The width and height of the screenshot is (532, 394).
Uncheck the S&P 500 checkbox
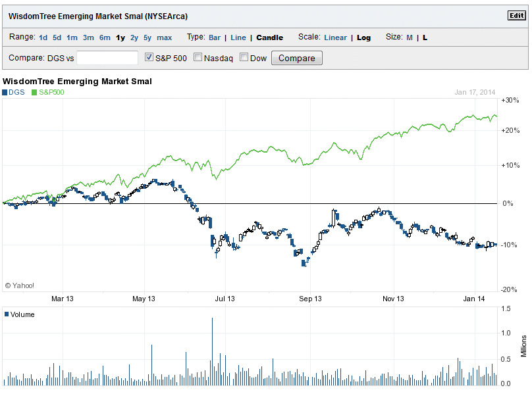(x=149, y=57)
